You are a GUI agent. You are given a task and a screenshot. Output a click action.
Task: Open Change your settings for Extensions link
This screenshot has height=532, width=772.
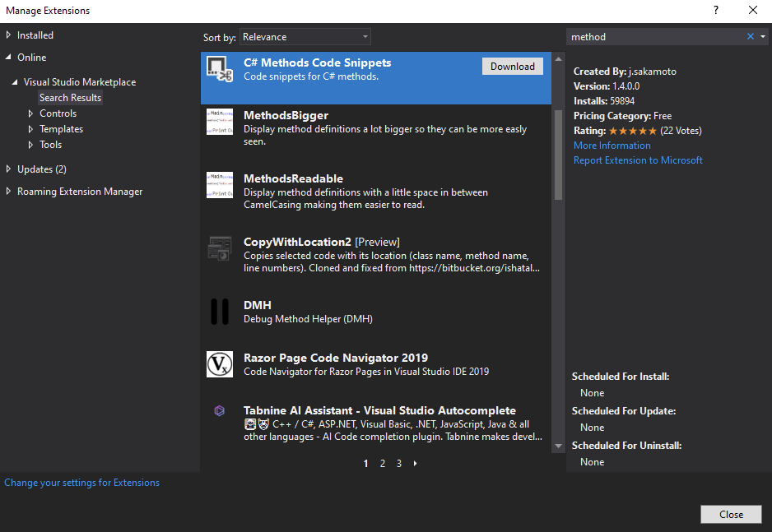point(81,483)
